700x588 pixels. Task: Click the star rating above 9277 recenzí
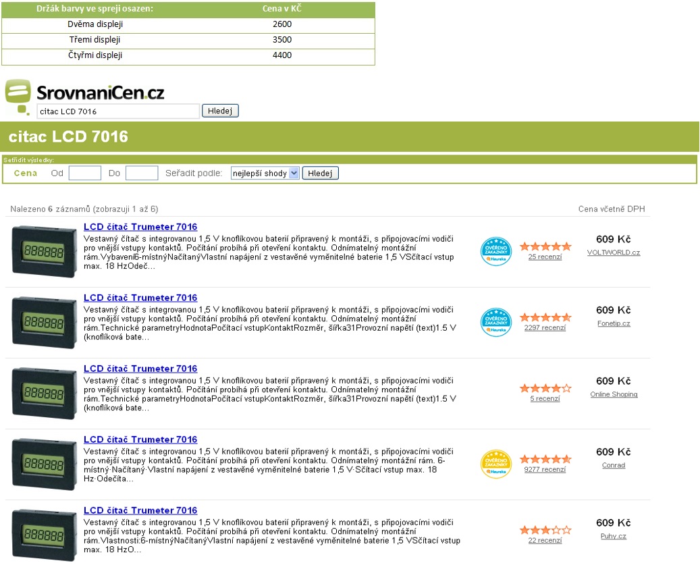pos(545,459)
